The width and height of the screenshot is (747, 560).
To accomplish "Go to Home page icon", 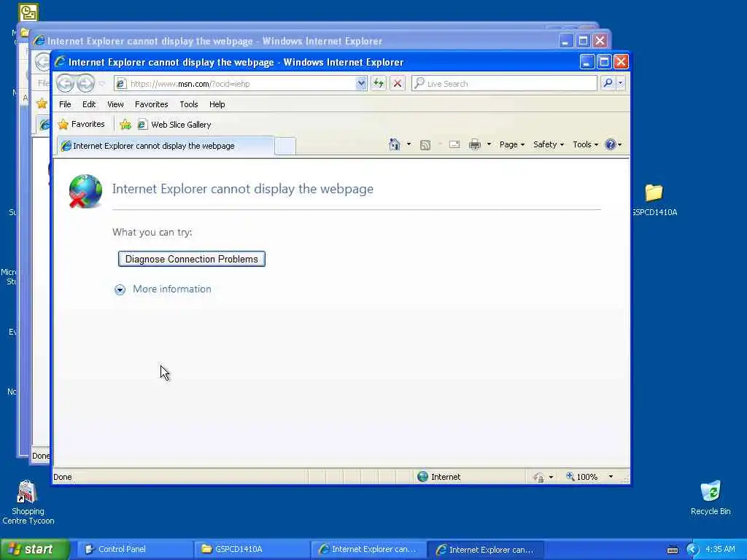I will pyautogui.click(x=395, y=144).
